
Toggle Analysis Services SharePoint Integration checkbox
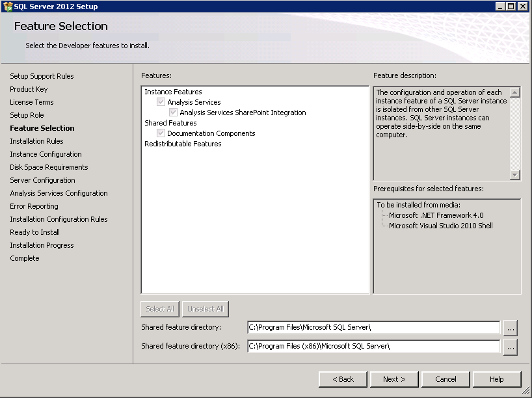point(173,113)
